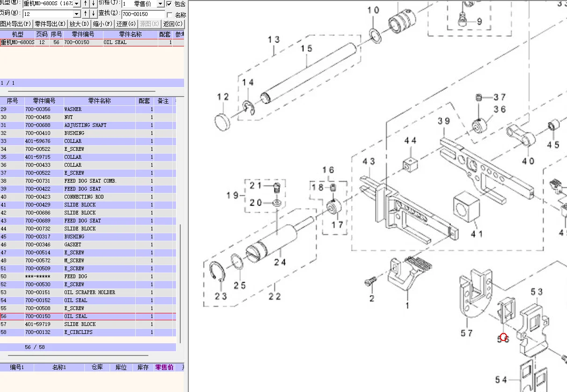Click the 还原(G) restore view tool
The height and width of the screenshot is (392, 567).
point(125,24)
